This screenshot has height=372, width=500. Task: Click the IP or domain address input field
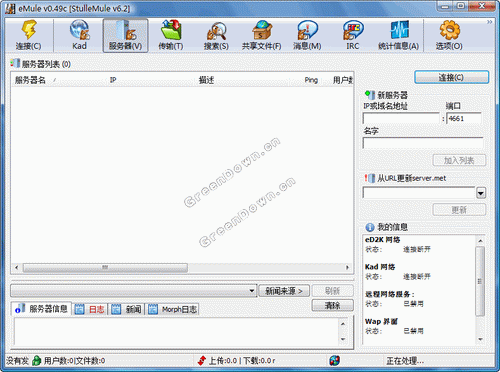pos(401,118)
